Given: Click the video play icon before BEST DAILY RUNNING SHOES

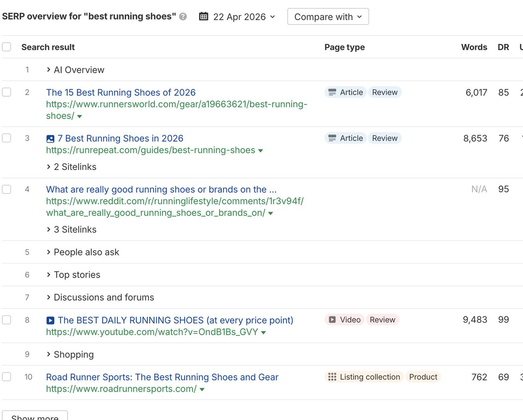Looking at the screenshot, I should tap(50, 321).
